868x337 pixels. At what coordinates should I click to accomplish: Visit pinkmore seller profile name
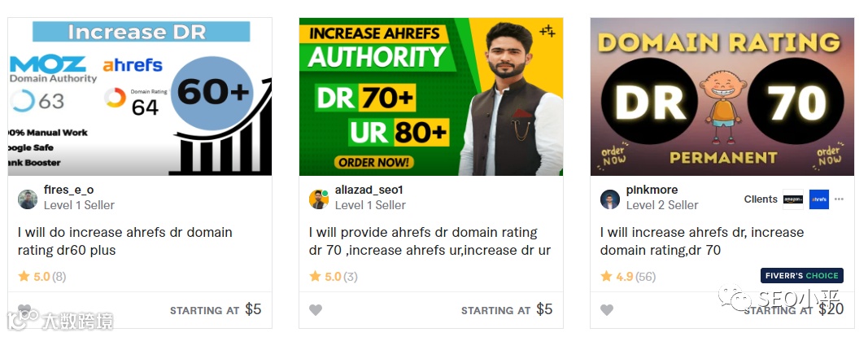(652, 190)
